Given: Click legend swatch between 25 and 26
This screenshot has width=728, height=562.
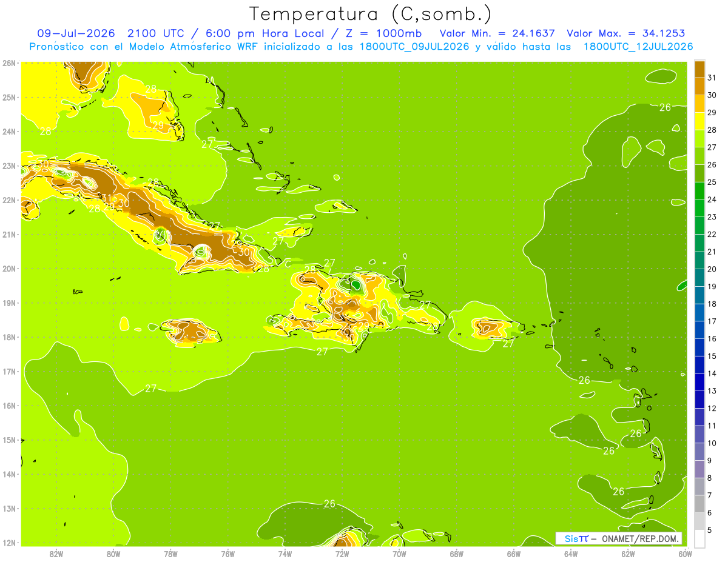Looking at the screenshot, I should 699,173.
